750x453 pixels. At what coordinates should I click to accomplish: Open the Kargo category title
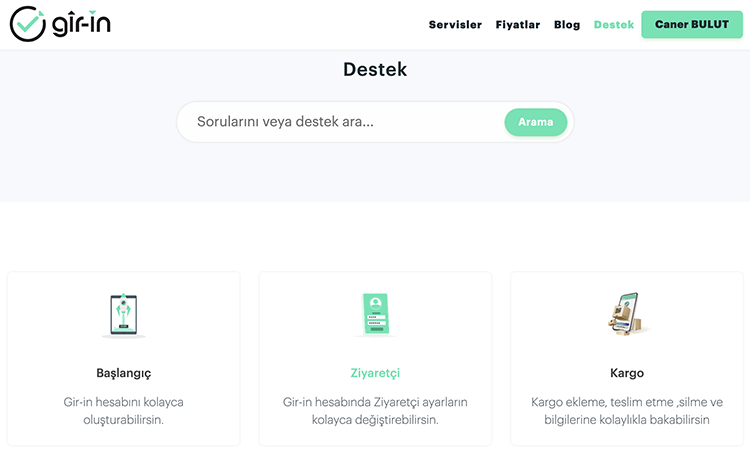point(627,373)
